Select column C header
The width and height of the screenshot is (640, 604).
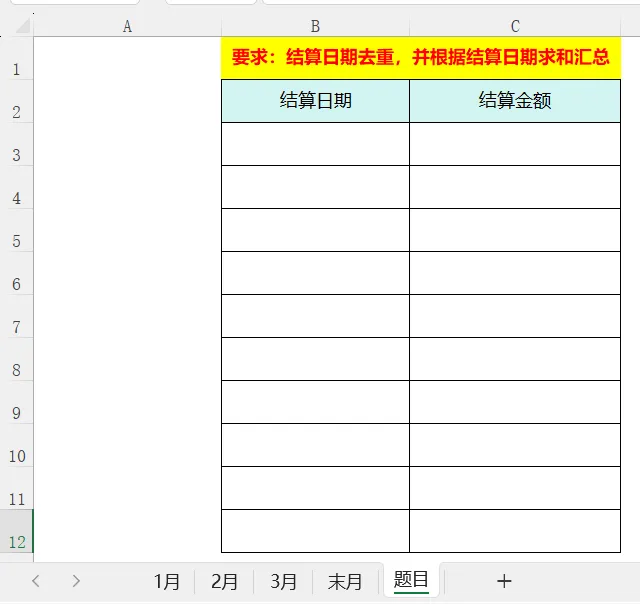[515, 27]
